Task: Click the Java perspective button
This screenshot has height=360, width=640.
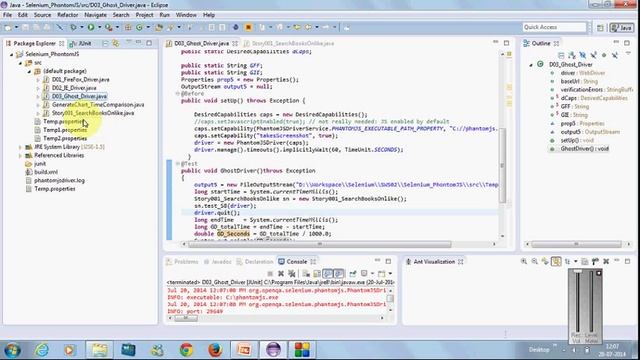Action: click(622, 27)
